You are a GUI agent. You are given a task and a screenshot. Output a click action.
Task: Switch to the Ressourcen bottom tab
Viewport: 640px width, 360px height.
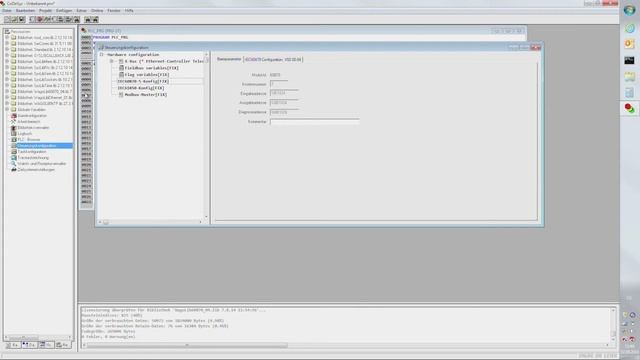tap(62, 345)
